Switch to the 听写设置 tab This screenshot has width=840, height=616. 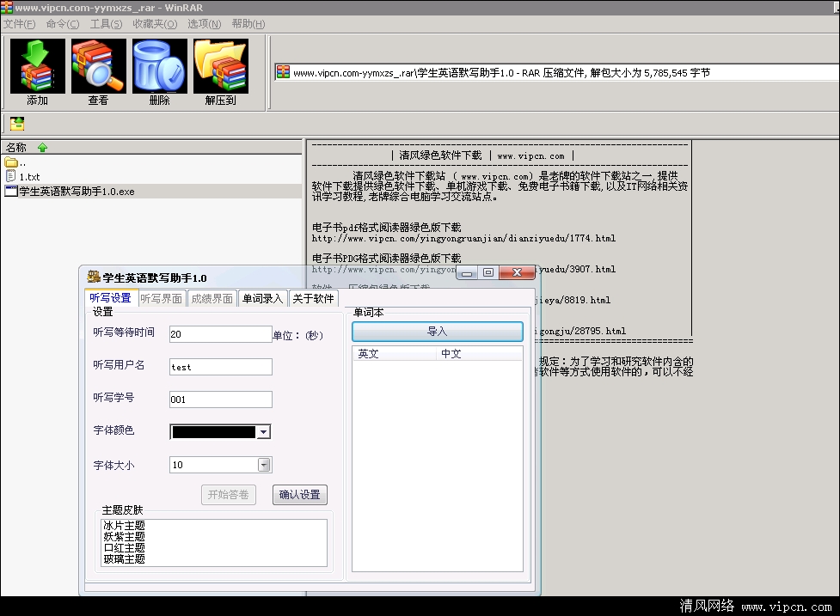(110, 297)
